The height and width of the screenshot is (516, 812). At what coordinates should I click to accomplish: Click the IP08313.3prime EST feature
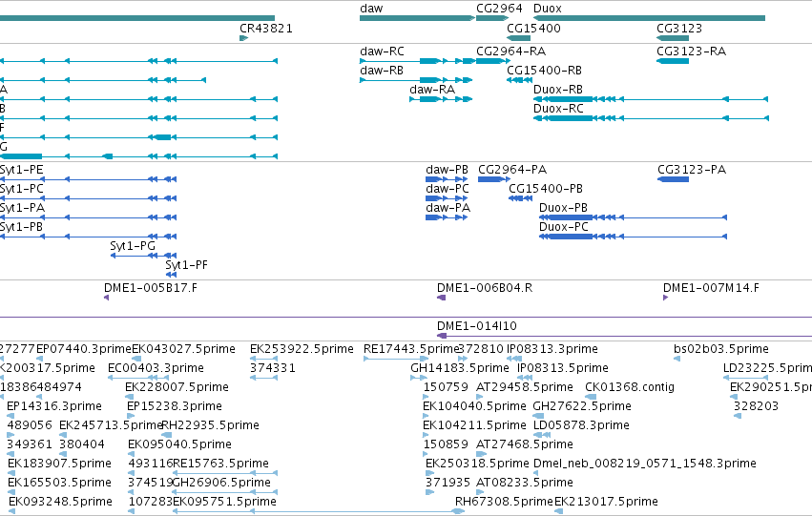click(x=513, y=358)
